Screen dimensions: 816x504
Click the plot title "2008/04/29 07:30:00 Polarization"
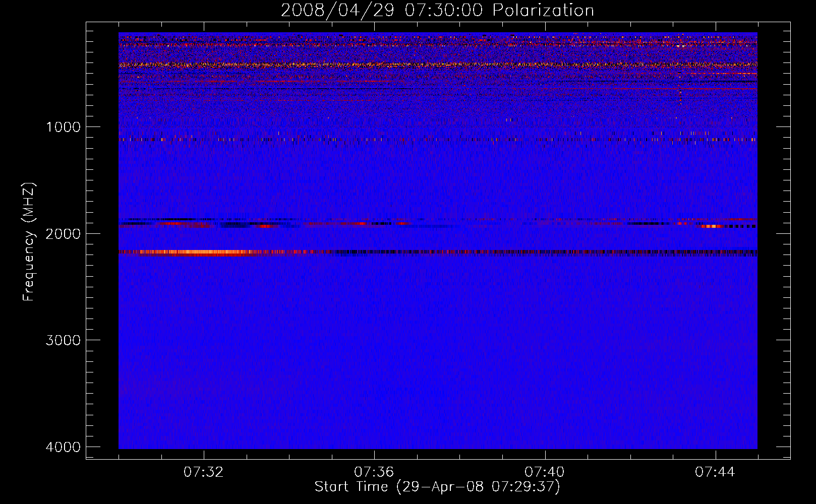tap(437, 11)
